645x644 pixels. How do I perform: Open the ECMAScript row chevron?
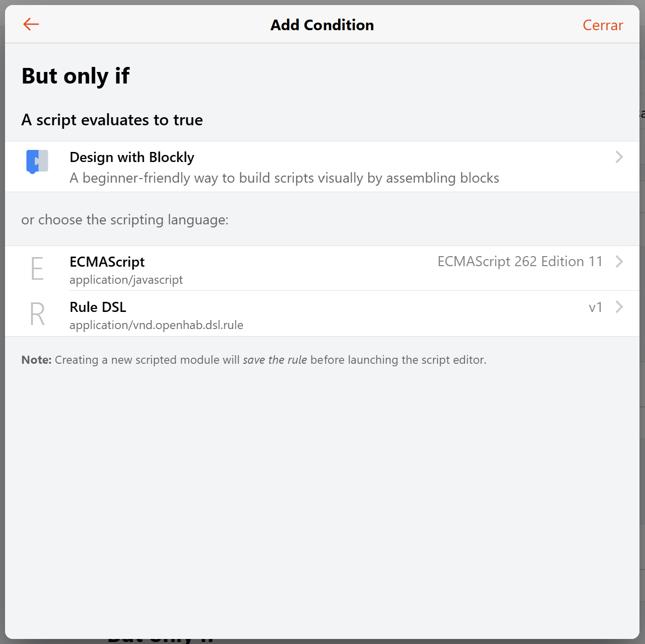pyautogui.click(x=619, y=262)
